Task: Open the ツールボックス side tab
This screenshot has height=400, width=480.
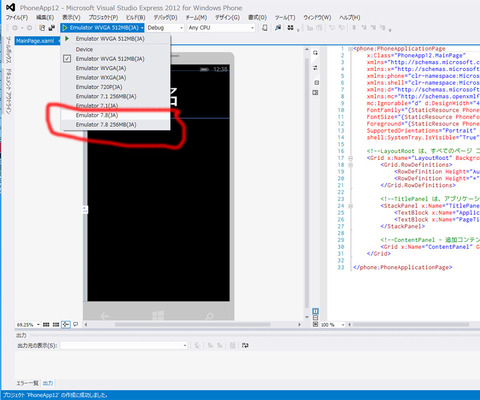Action: (x=9, y=50)
